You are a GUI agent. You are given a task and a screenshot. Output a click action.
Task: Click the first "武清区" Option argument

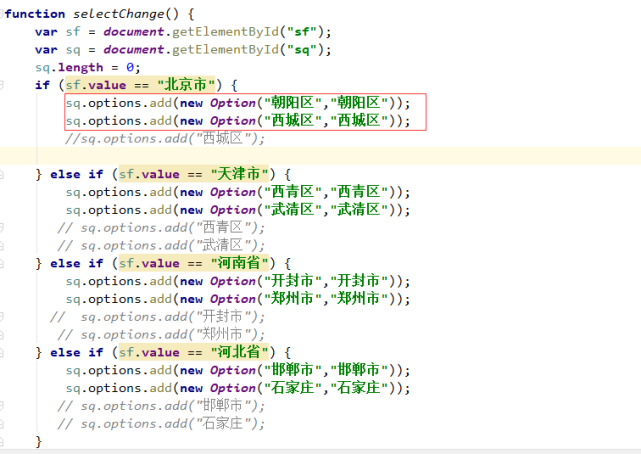[293, 210]
